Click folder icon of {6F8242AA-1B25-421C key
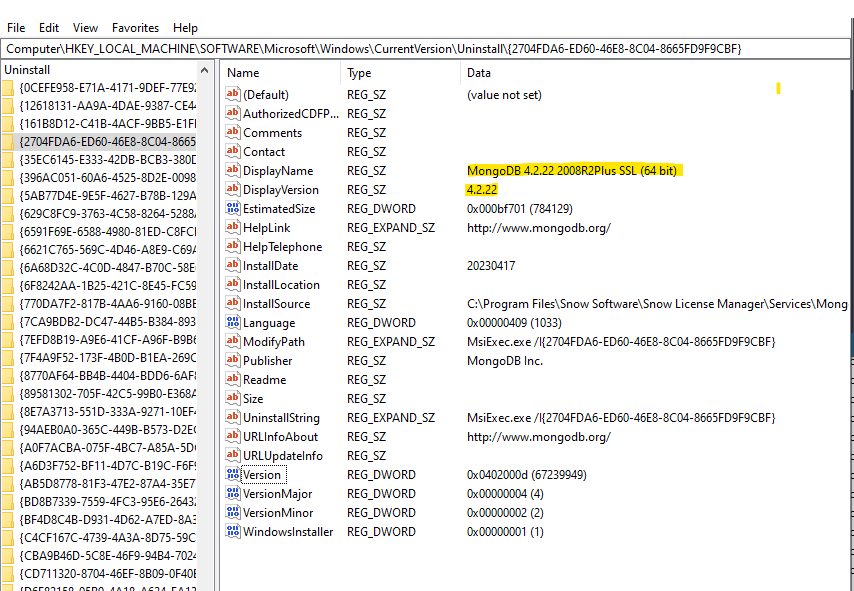The height and width of the screenshot is (591, 854). pyautogui.click(x=8, y=286)
